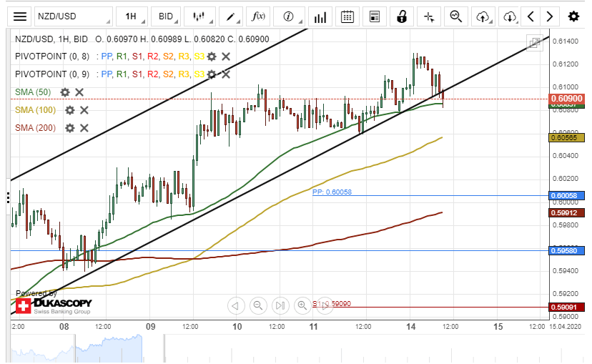The height and width of the screenshot is (364, 592).
Task: Click the cloud upload icon
Action: point(483,16)
